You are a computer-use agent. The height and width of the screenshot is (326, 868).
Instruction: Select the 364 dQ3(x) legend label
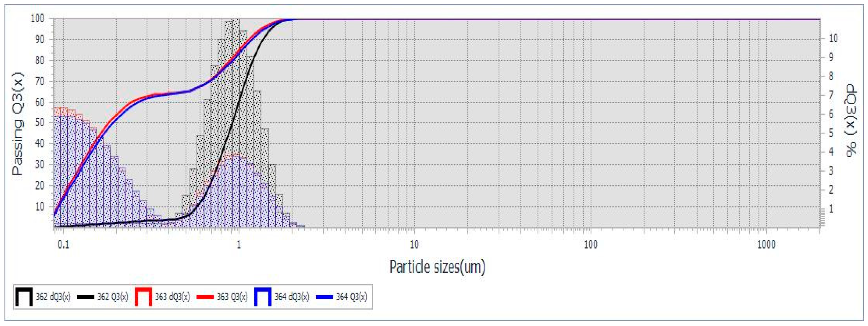tap(292, 297)
